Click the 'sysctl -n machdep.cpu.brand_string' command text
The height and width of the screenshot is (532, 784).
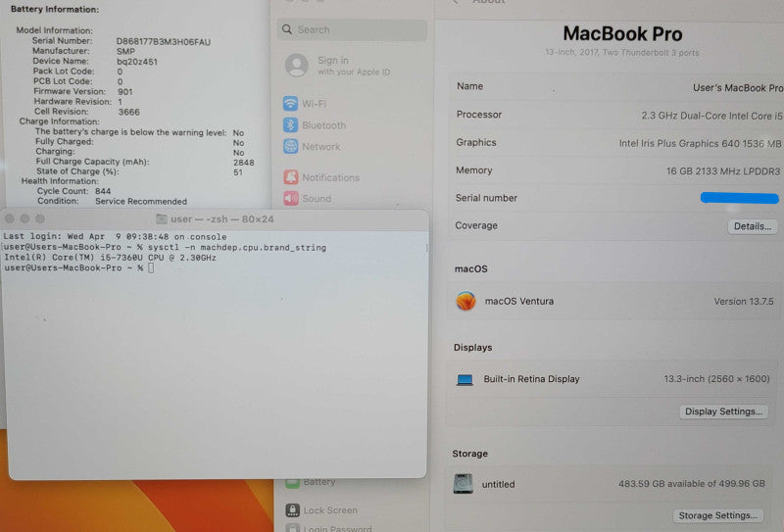[237, 248]
